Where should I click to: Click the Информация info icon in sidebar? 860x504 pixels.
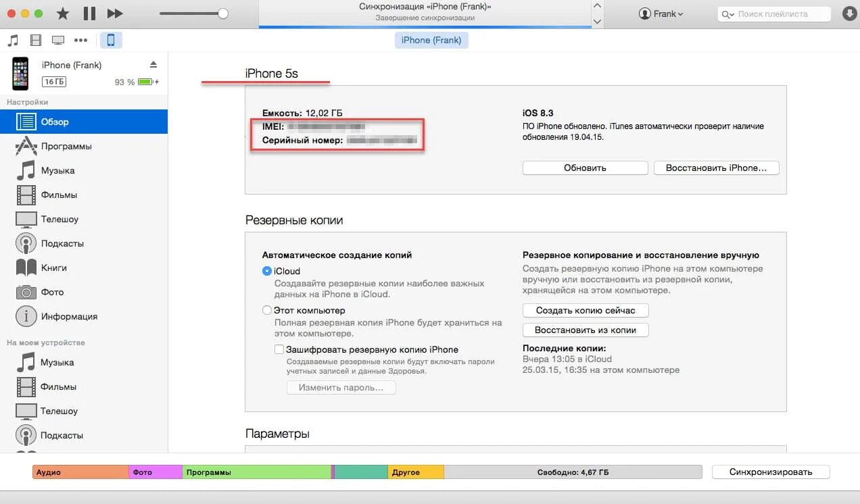click(26, 316)
